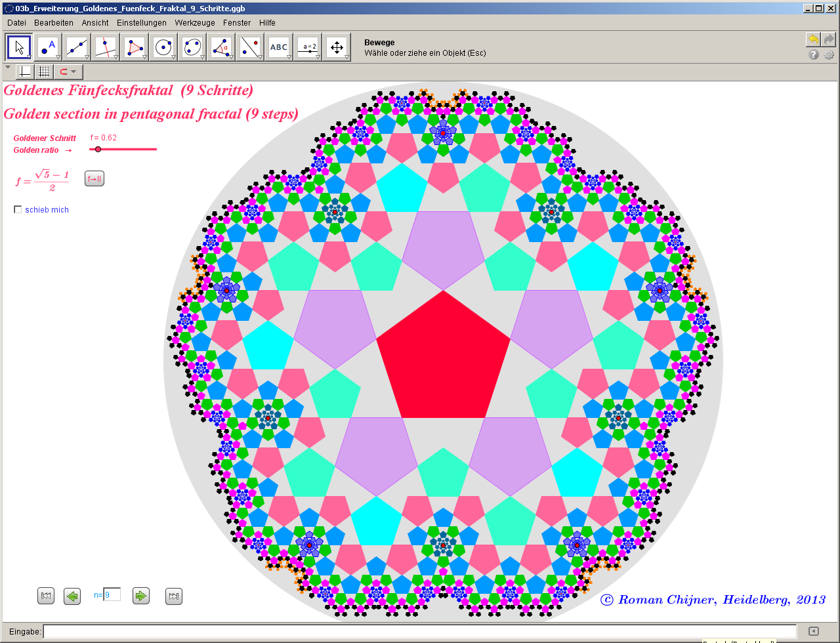Open the Werkzeuge menu

click(195, 22)
